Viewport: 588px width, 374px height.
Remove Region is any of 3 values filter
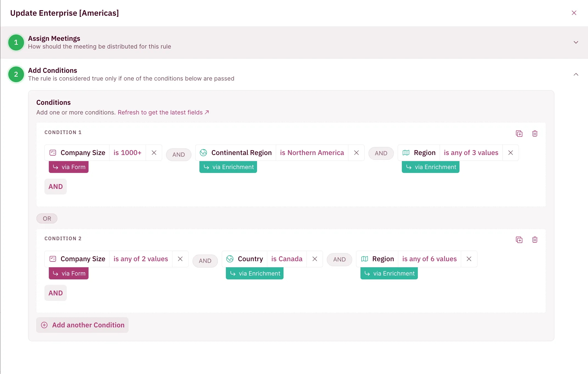coord(511,153)
